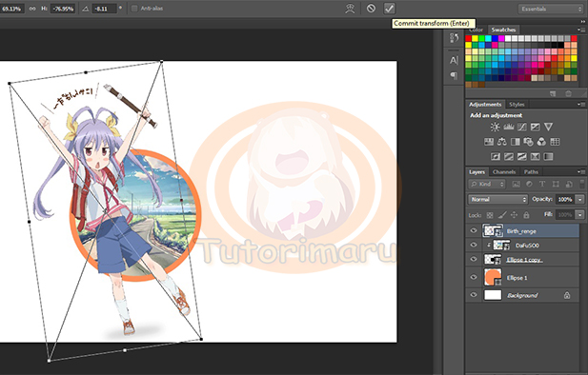Collapse the panel dock double-arrow
Image resolution: width=588 pixels, height=375 pixels.
coord(582,22)
